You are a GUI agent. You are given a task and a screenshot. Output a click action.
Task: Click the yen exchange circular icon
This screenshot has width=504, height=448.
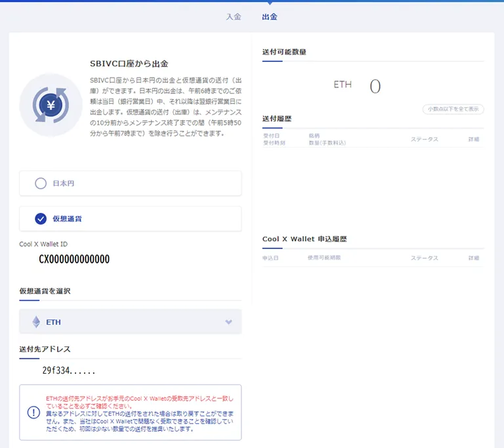pyautogui.click(x=51, y=105)
